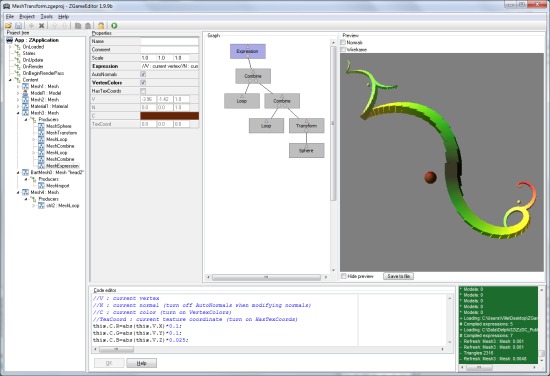
Task: Click the open project folder toolbar icon
Action: [x=8, y=26]
